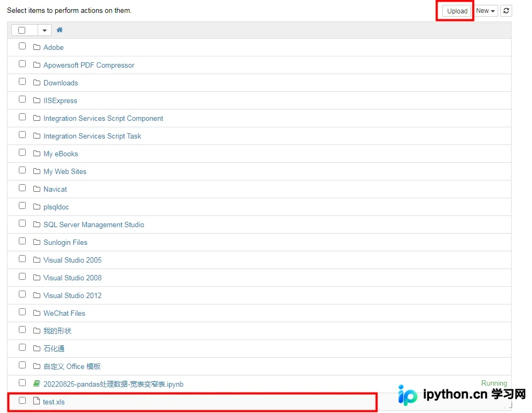Click the folder icon beside Downloads
This screenshot has width=532, height=413.
pyautogui.click(x=37, y=83)
